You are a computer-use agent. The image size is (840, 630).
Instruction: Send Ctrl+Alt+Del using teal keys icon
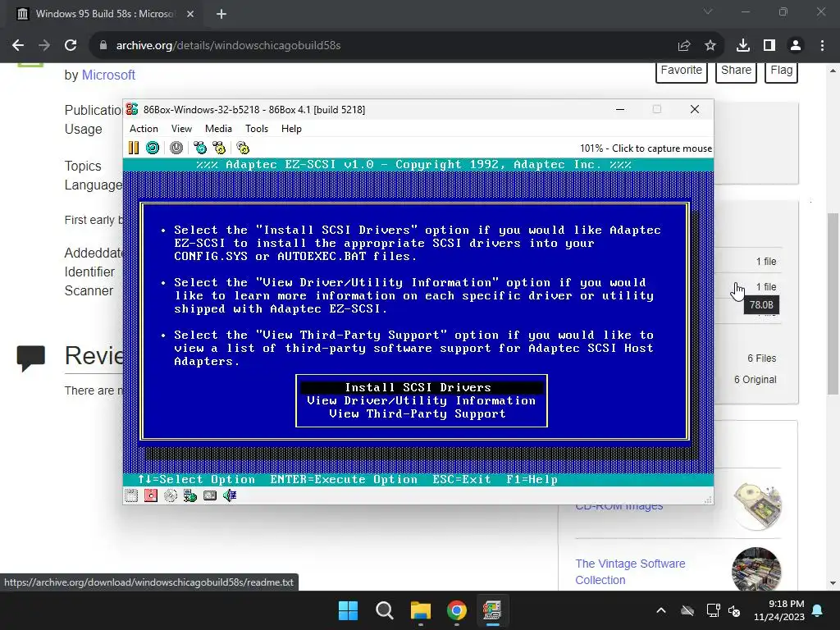[x=200, y=148]
